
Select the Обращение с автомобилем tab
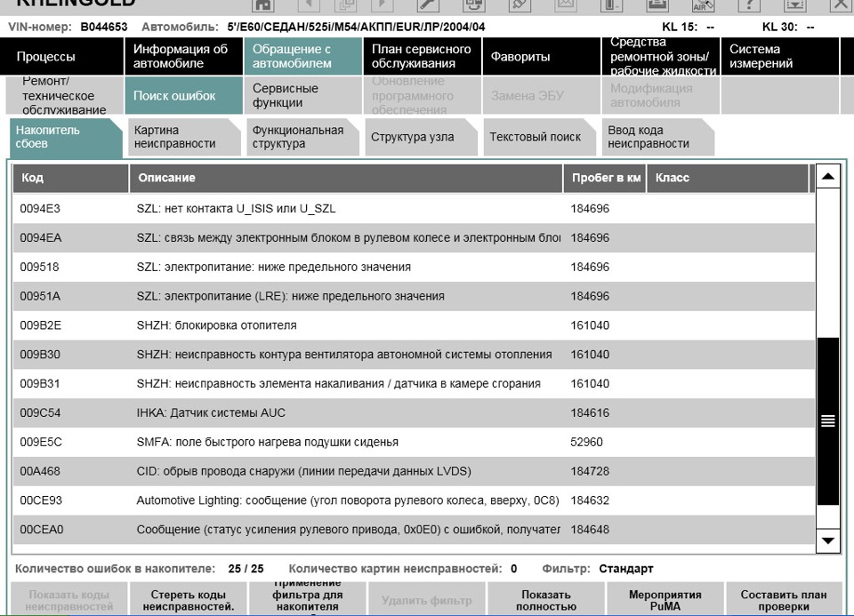click(302, 56)
